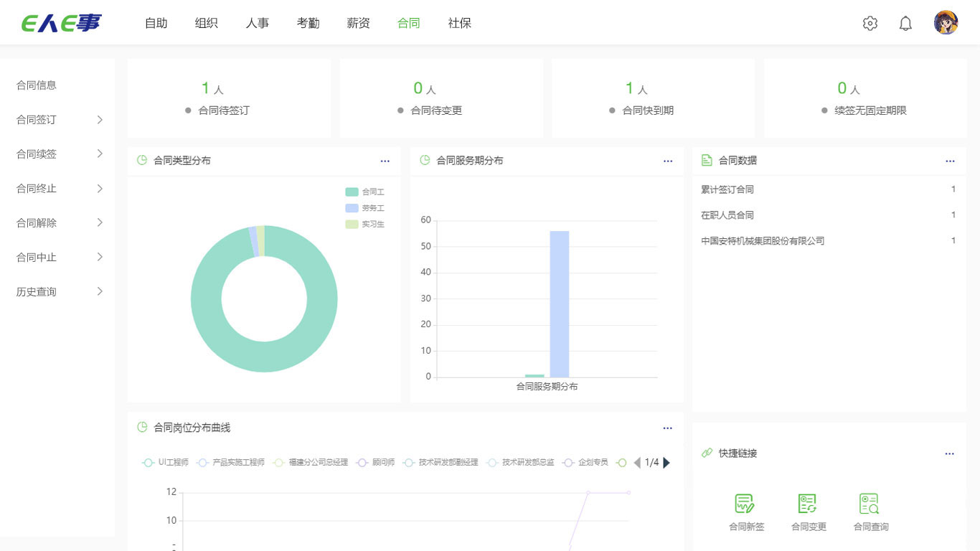Expand the 合同签订 sidebar section
The image size is (980, 551).
[57, 120]
